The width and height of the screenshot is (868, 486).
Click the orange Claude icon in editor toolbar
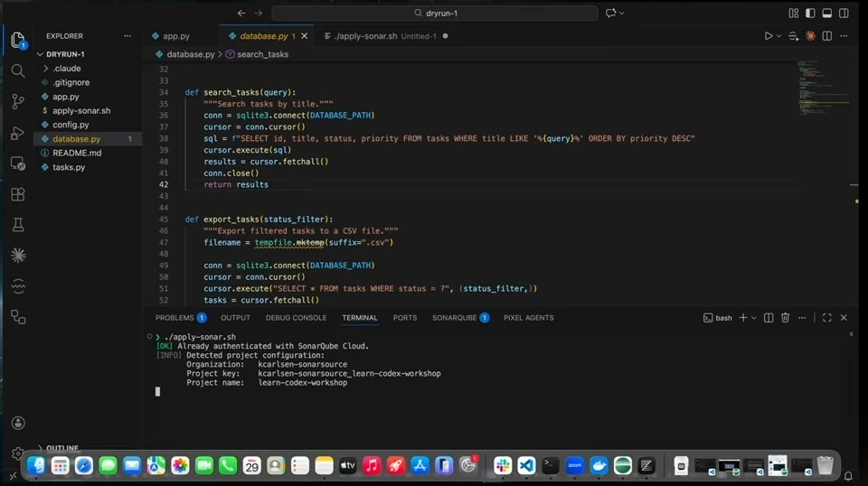point(810,36)
